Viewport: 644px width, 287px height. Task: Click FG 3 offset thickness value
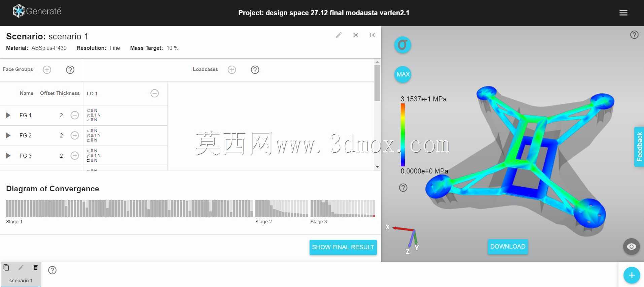(61, 156)
